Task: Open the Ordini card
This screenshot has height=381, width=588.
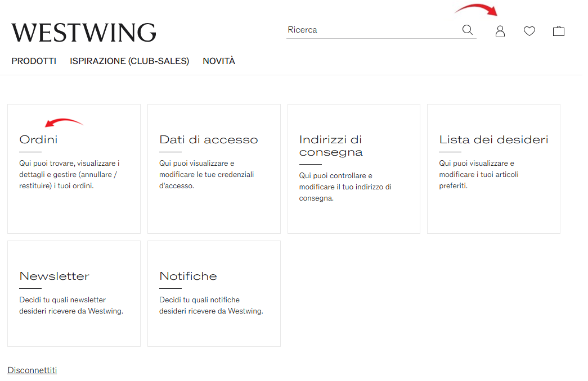Action: [x=74, y=169]
